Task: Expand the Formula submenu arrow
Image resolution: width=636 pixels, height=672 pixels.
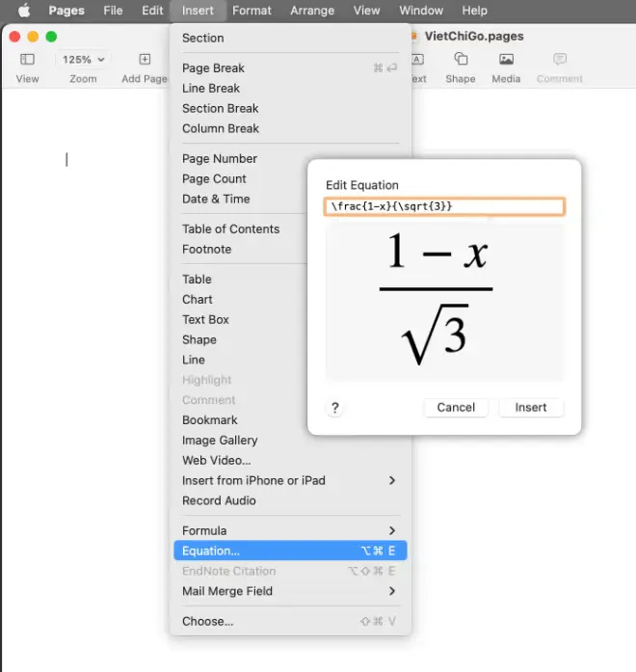Action: [392, 531]
